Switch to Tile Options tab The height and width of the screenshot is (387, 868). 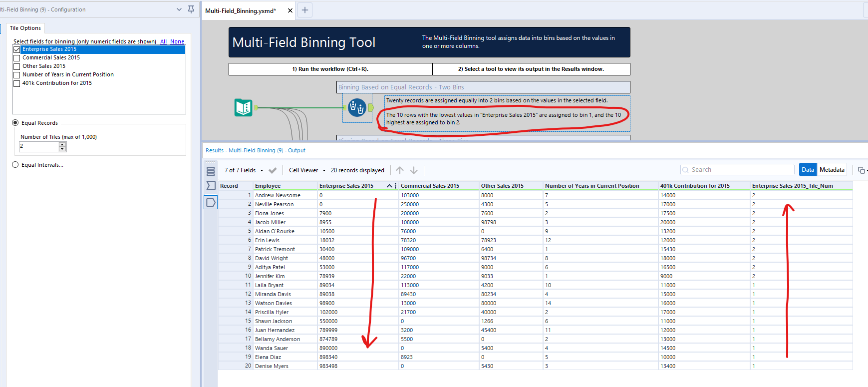(x=25, y=28)
